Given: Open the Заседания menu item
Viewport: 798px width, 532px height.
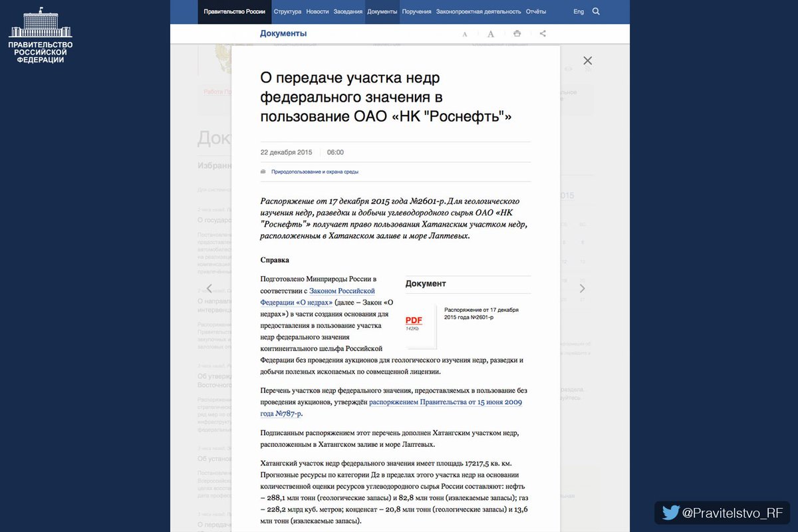Looking at the screenshot, I should (x=348, y=12).
